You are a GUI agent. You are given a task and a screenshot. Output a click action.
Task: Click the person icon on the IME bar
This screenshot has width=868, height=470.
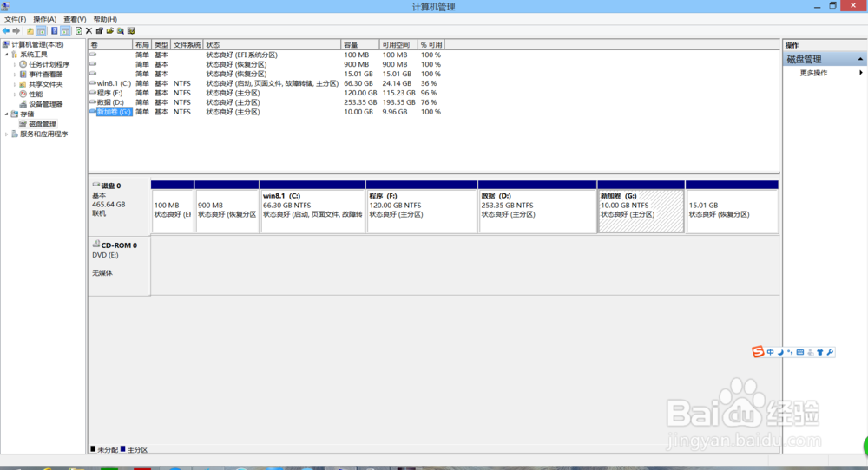pyautogui.click(x=811, y=352)
